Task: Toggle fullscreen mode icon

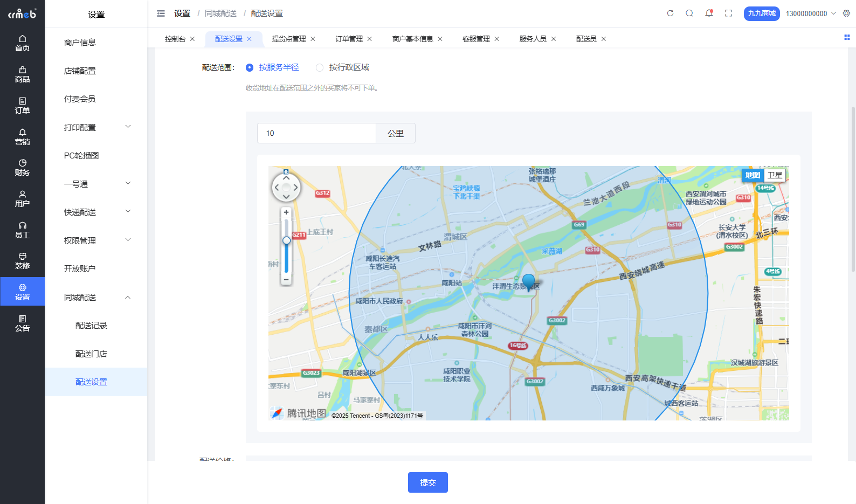Action: click(728, 13)
